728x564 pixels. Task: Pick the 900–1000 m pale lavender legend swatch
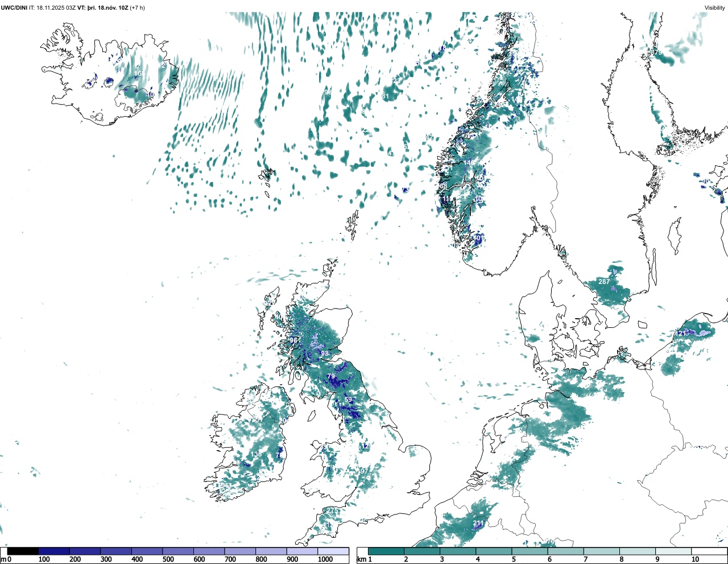pyautogui.click(x=302, y=551)
